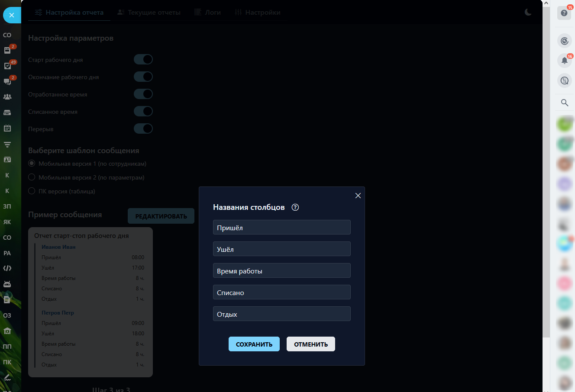575x392 pixels.
Task: Open the chat list icon in right panel
Action: 565,80
